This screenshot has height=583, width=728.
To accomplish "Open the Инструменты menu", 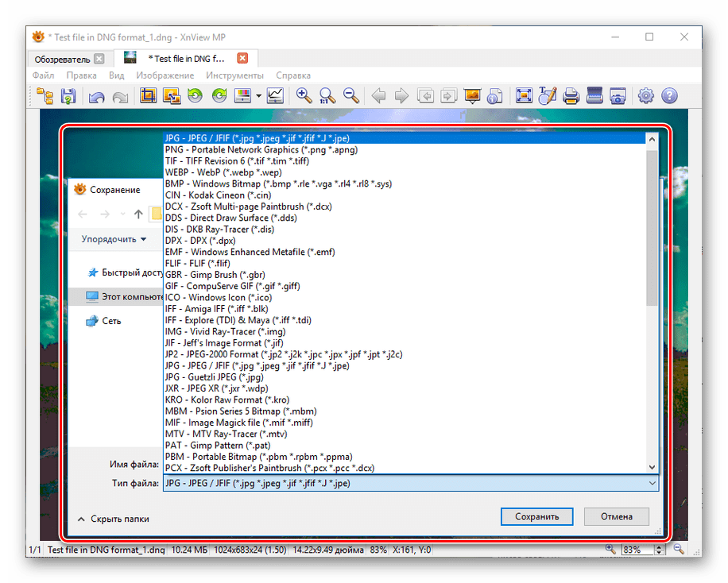I will 235,75.
